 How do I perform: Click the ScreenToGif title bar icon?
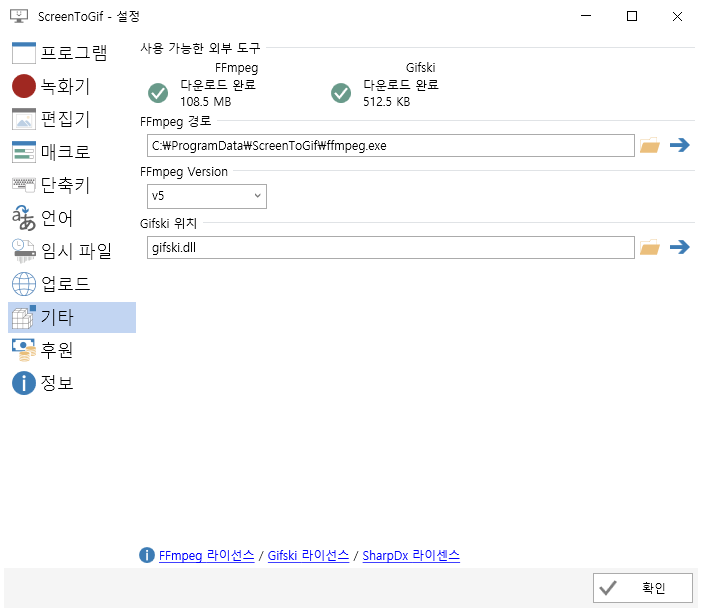[x=19, y=16]
